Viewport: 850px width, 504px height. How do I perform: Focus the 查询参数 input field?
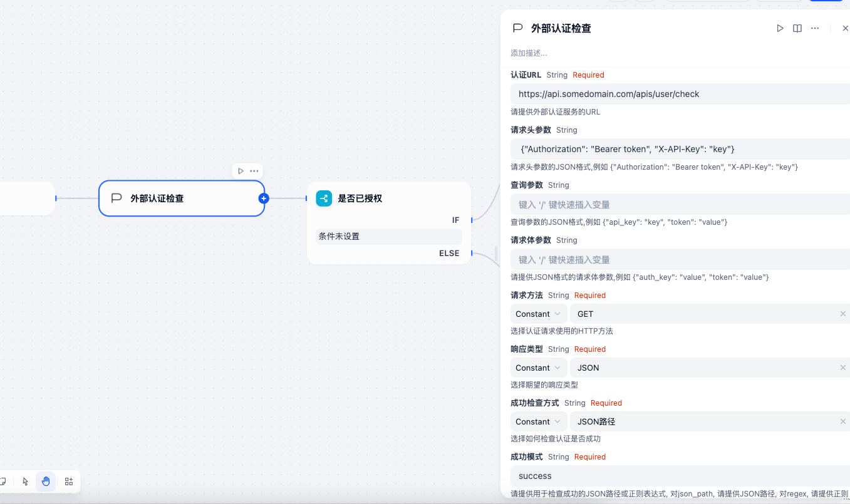pyautogui.click(x=680, y=204)
